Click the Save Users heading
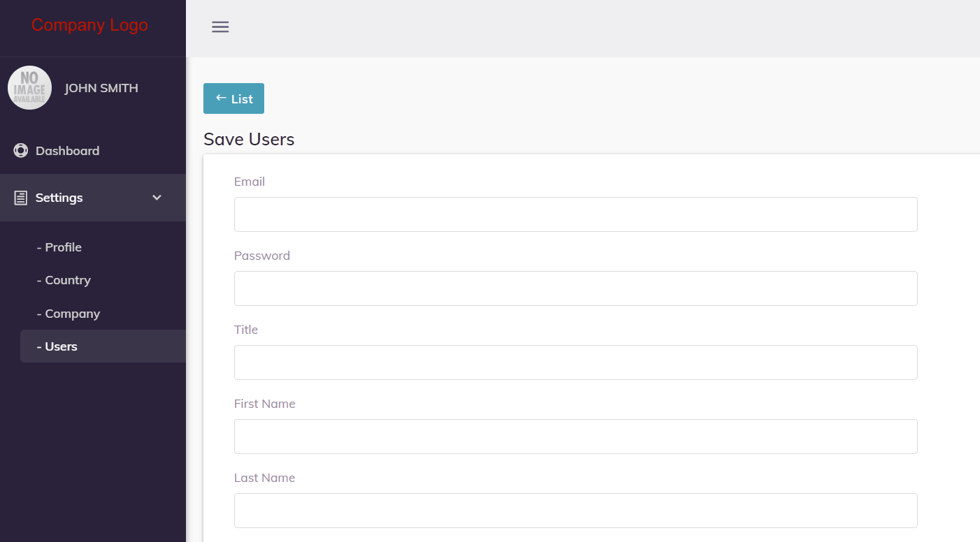The height and width of the screenshot is (542, 980). coord(249,139)
